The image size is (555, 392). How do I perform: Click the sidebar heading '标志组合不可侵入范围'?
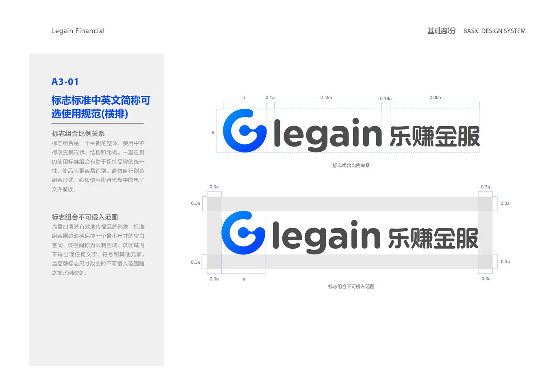tap(85, 217)
